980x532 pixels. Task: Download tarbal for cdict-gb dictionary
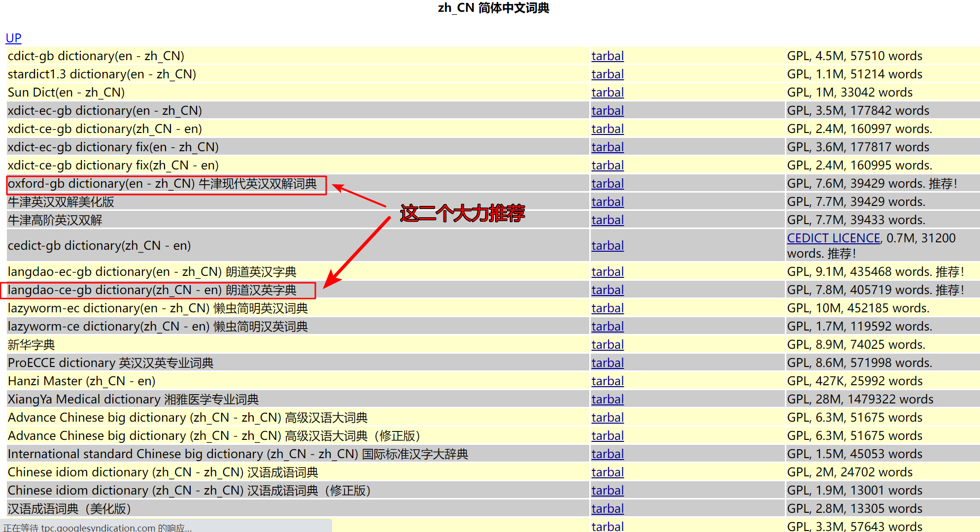point(607,56)
